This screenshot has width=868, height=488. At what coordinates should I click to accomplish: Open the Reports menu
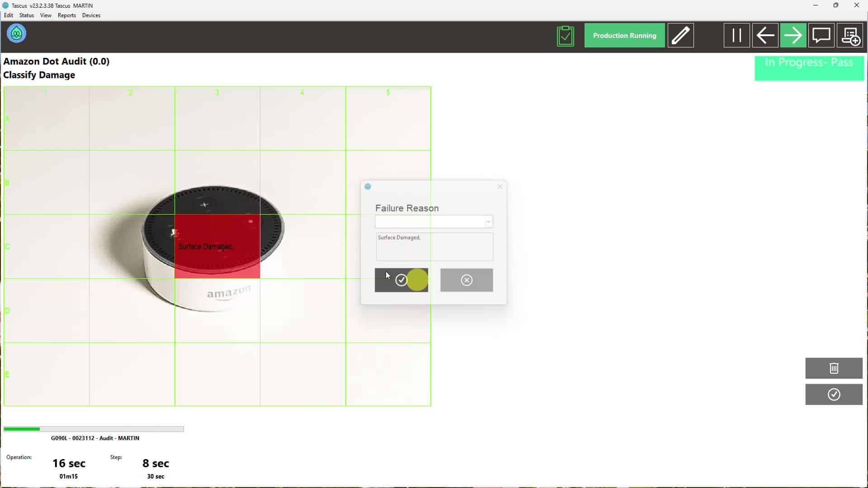tap(67, 15)
